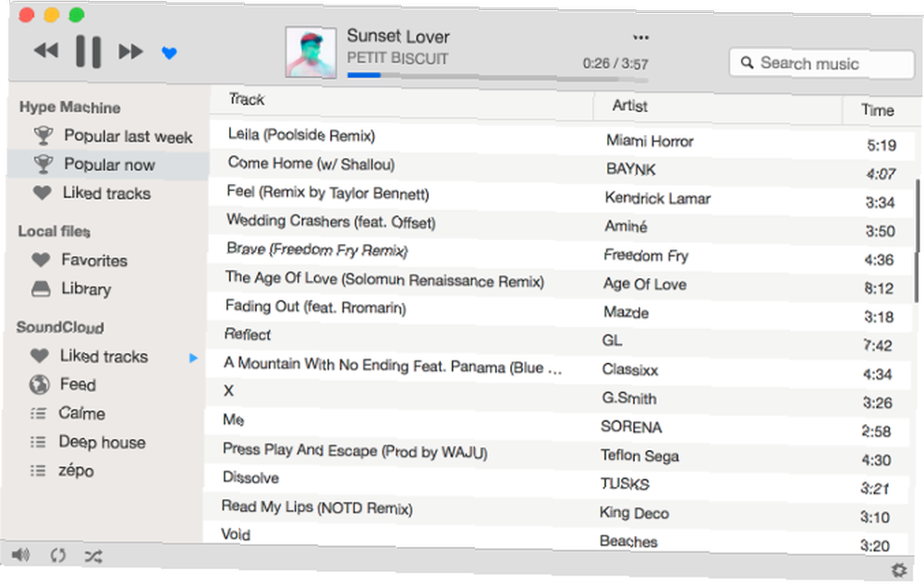
Task: Click the Calme playlist list icon
Action: (38, 413)
